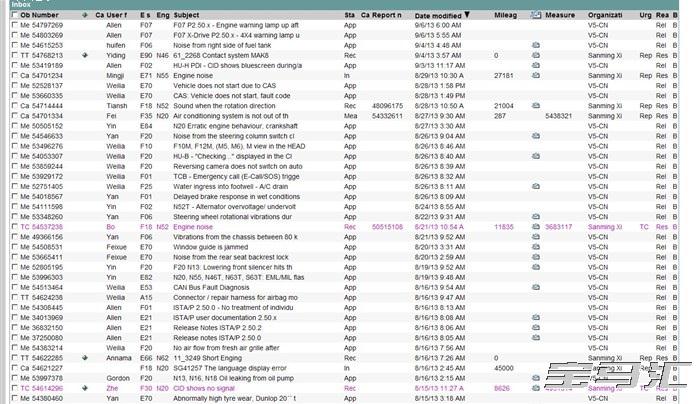Image resolution: width=700 pixels, height=404 pixels.
Task: Select the checkbox for row 54380460
Action: 15,398
